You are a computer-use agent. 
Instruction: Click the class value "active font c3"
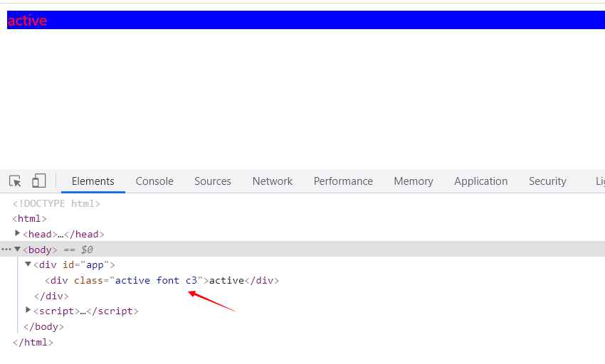click(x=156, y=280)
